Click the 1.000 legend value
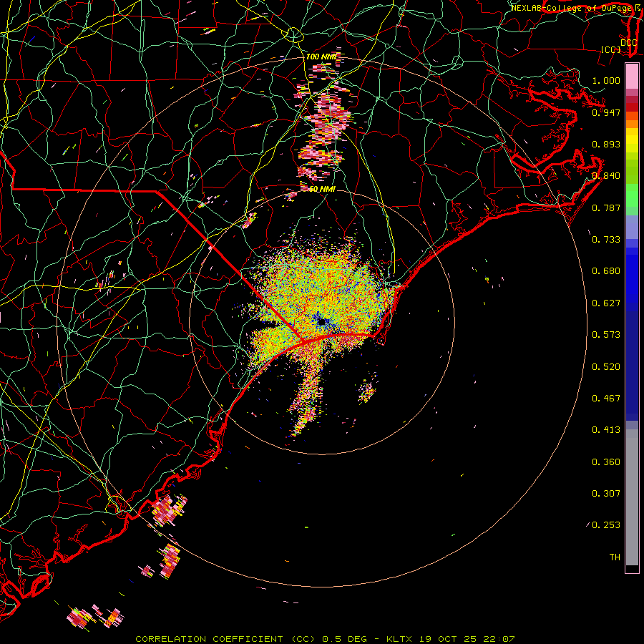This screenshot has width=644, height=644. 606,80
